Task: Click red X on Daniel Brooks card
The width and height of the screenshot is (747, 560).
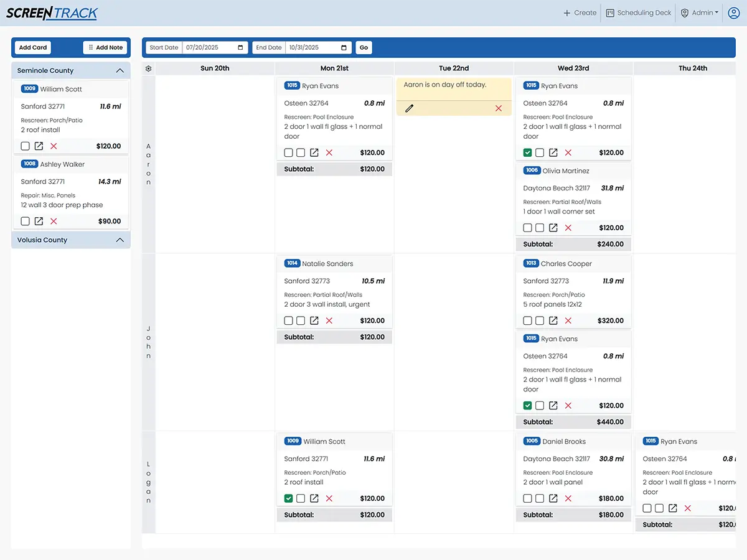Action: coord(568,498)
